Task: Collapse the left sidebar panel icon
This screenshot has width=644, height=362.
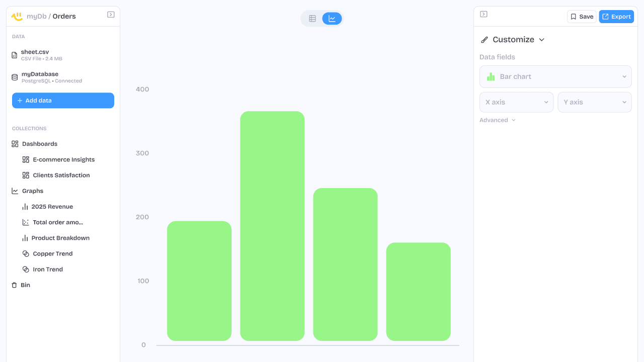Action: pyautogui.click(x=111, y=15)
